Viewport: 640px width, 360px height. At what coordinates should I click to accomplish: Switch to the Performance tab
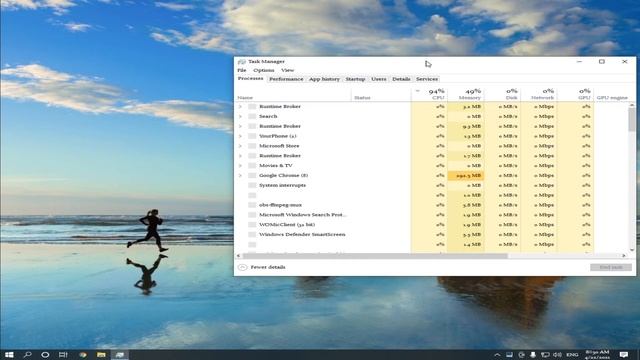(x=286, y=79)
